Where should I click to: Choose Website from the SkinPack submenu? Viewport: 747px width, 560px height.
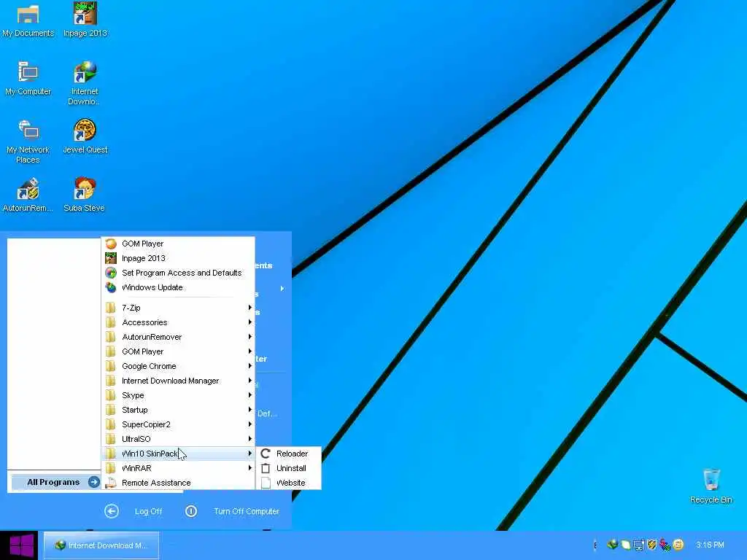click(289, 483)
